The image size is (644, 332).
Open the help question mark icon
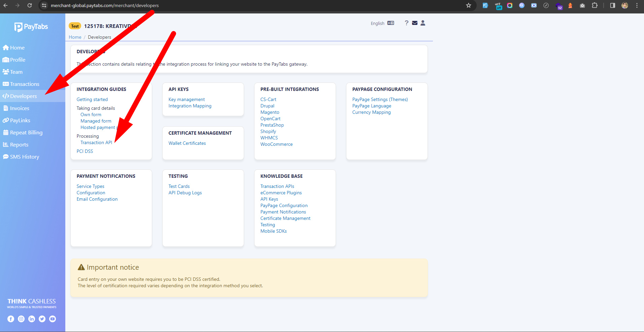pos(407,23)
